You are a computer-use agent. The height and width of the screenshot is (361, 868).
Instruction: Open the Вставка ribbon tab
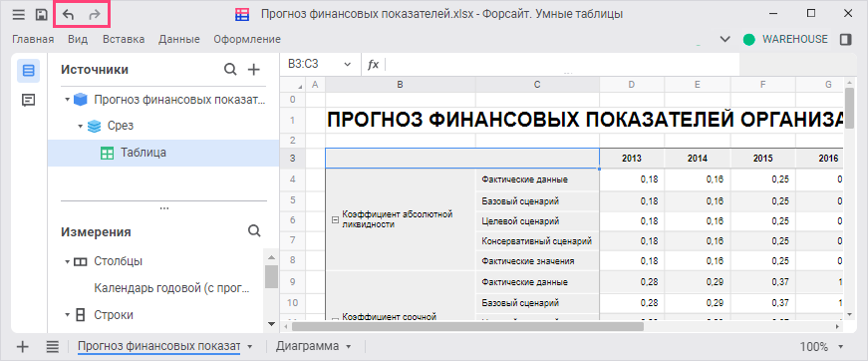(x=124, y=39)
